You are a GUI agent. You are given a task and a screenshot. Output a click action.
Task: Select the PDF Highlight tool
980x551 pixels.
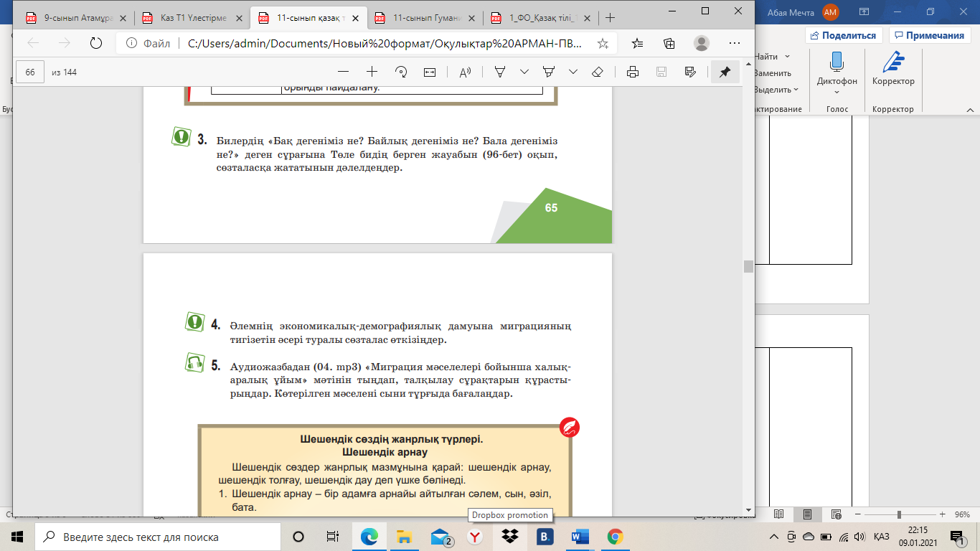(549, 72)
